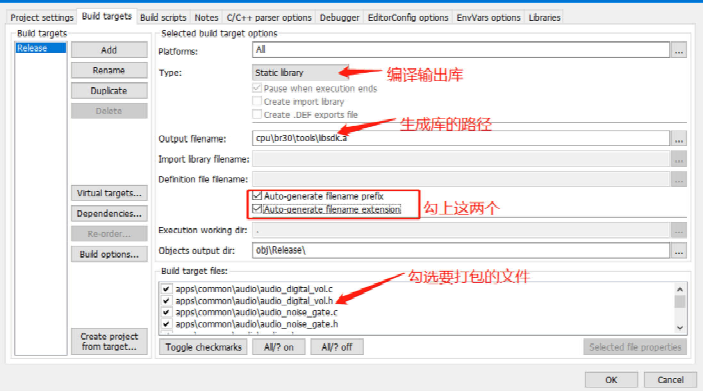Click the file list scroll down arrow
This screenshot has width=703, height=391.
point(680,328)
